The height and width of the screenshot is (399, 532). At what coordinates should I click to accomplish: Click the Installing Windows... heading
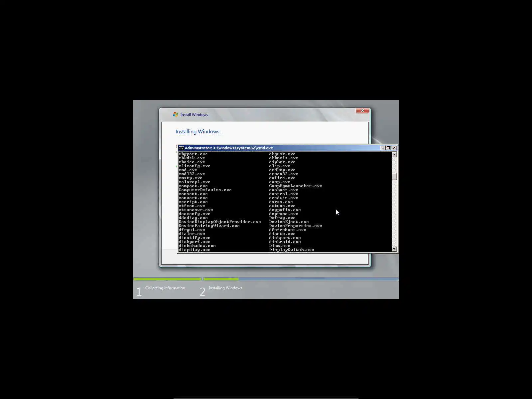[199, 132]
